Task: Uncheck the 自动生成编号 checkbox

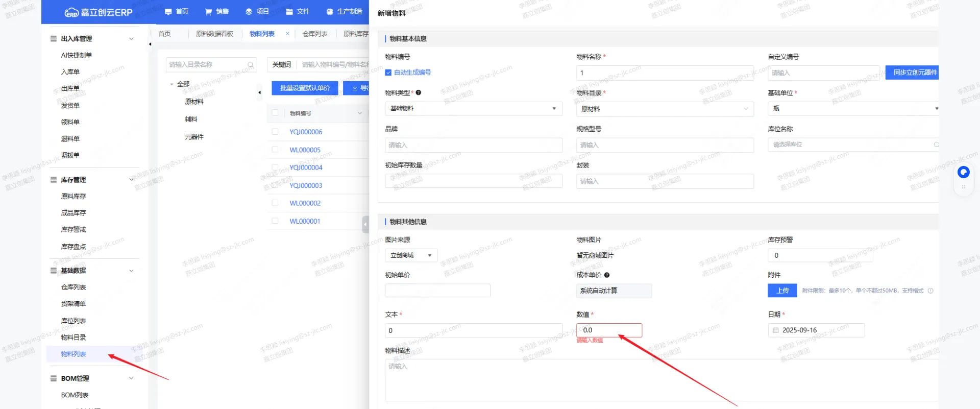Action: (x=388, y=73)
